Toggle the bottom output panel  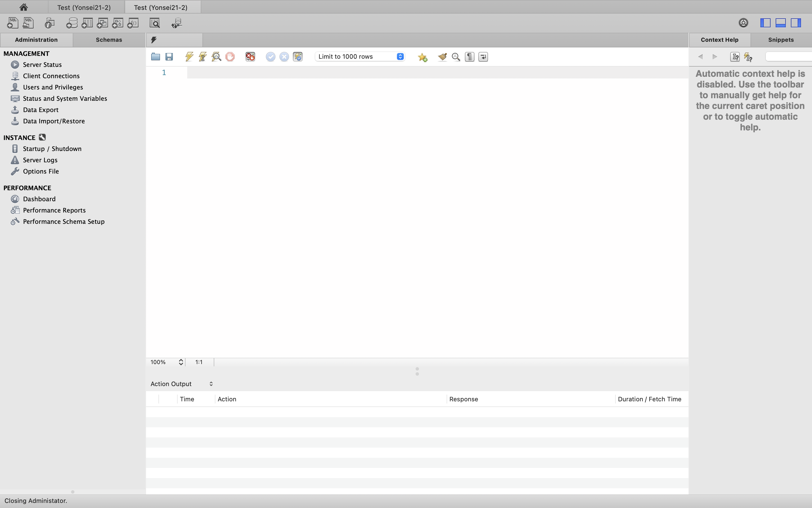click(x=781, y=23)
